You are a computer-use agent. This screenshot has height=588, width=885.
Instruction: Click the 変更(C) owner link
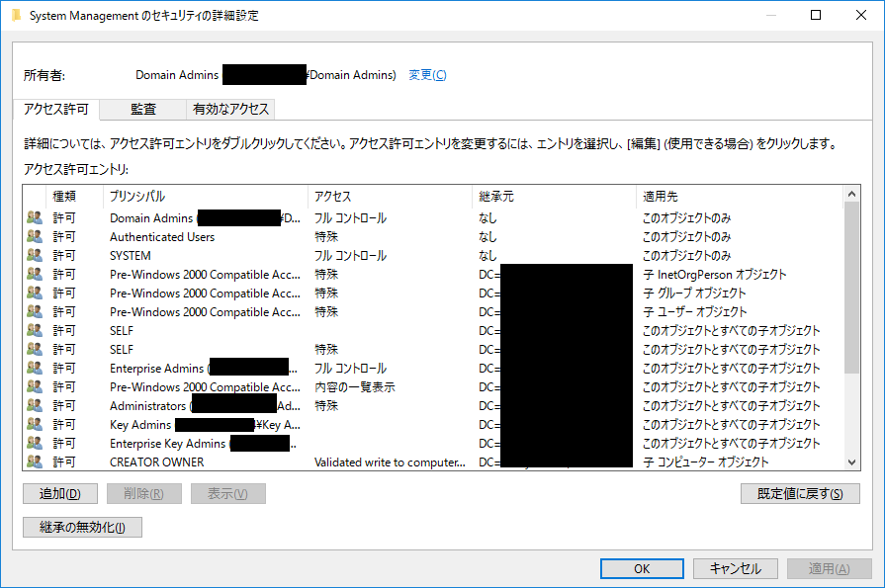tap(427, 75)
